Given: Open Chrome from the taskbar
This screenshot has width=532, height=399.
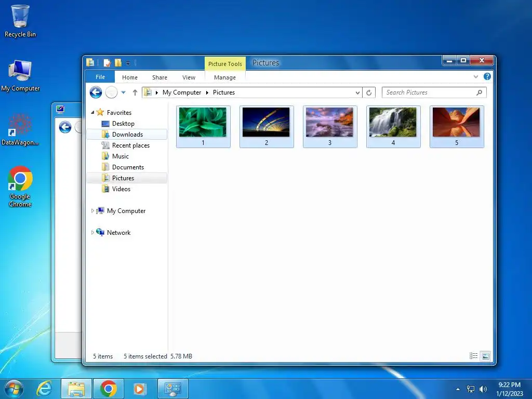Looking at the screenshot, I should pyautogui.click(x=108, y=389).
